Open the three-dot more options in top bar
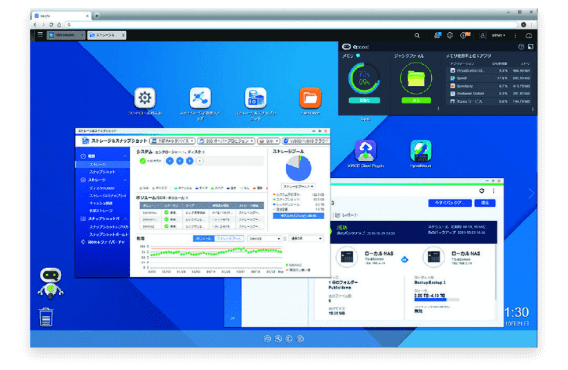This screenshot has width=568, height=370. [x=515, y=36]
